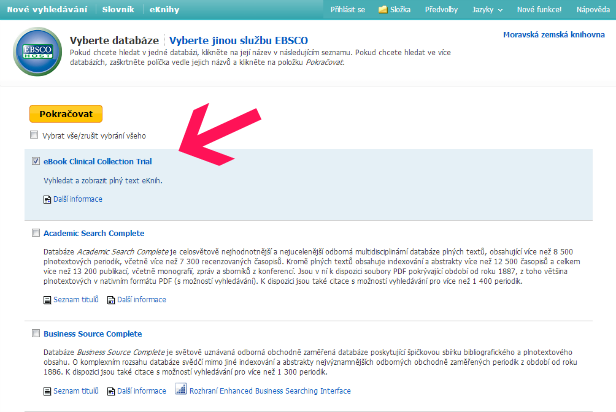Click the Enhanced Business Searching chart icon
The image size is (616, 412).
click(x=181, y=389)
